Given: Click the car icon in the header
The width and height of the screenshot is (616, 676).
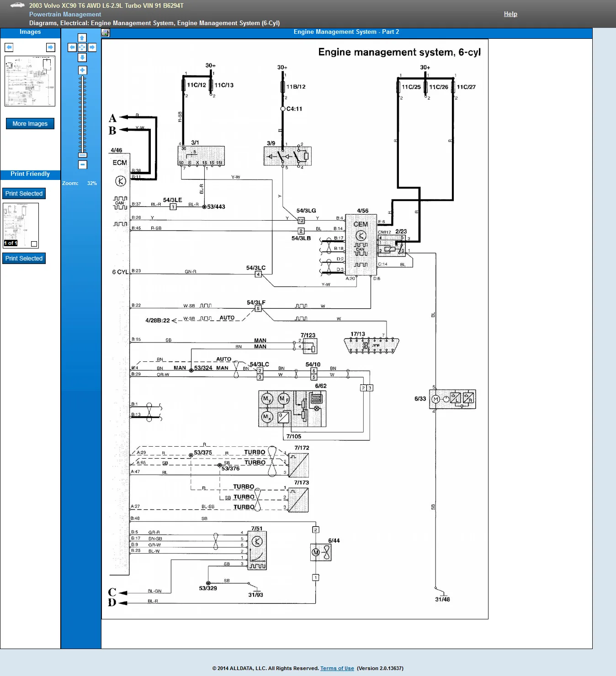Looking at the screenshot, I should tap(17, 5).
